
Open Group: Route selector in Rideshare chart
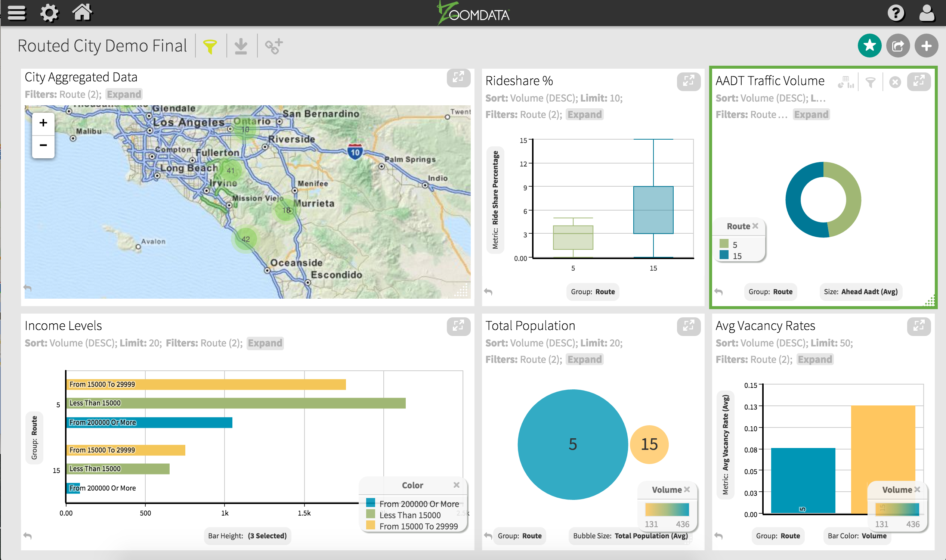point(593,292)
